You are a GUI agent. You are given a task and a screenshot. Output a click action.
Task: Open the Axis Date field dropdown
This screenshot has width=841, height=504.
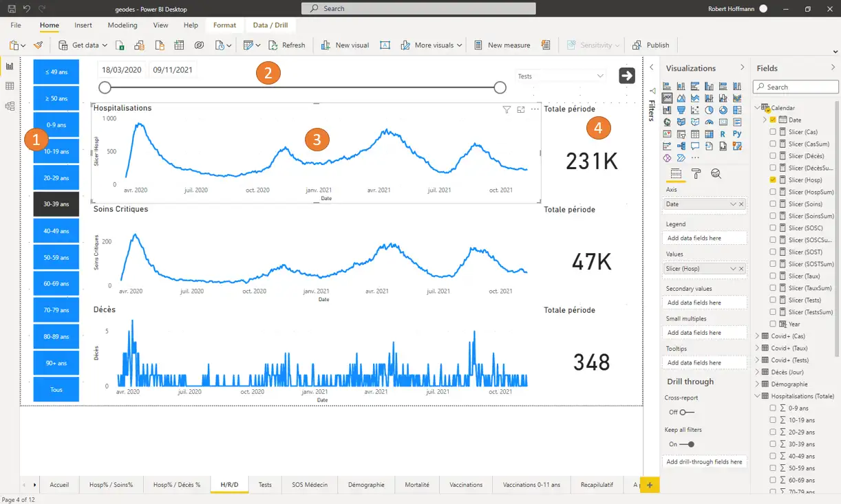733,204
